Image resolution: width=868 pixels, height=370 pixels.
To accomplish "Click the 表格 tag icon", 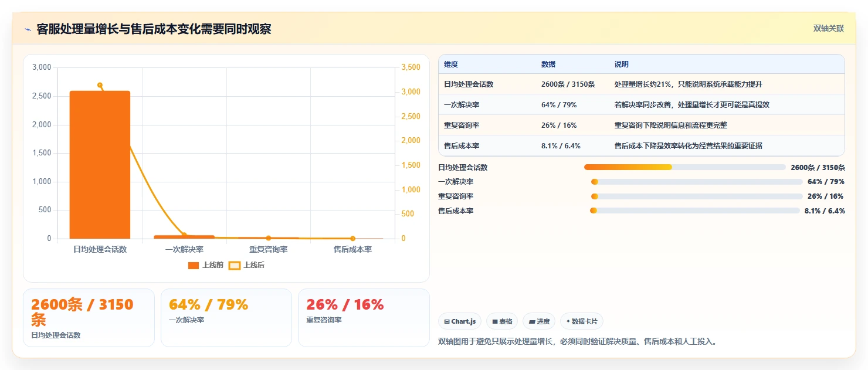I will pos(495,322).
